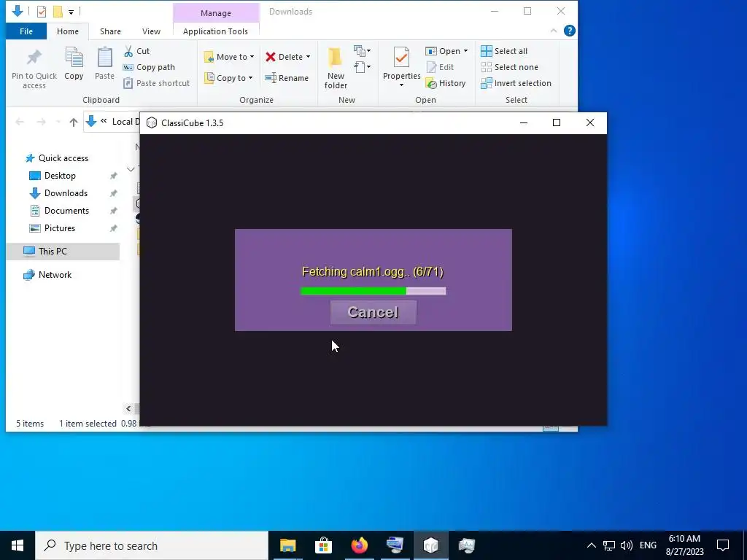Switch to the Home ribbon tab

pyautogui.click(x=68, y=31)
